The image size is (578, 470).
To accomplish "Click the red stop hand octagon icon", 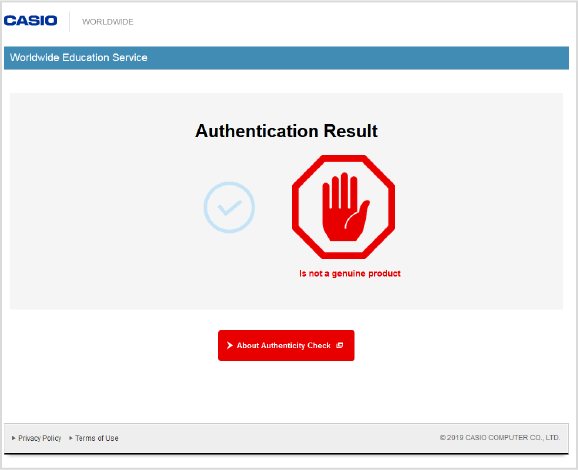I will click(x=343, y=207).
